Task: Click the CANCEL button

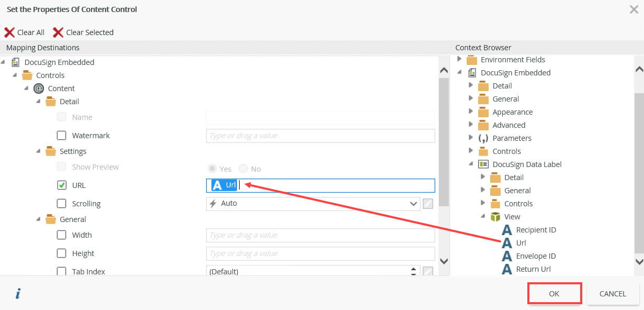Action: click(x=613, y=294)
